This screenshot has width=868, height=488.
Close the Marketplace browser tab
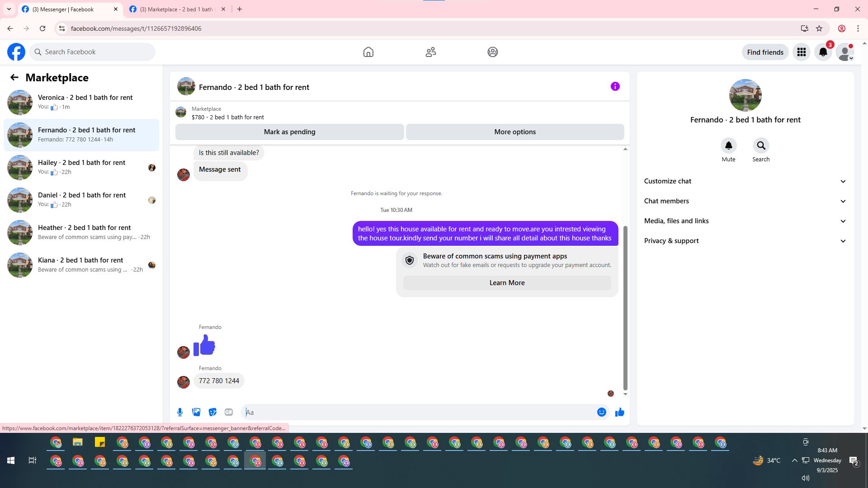[x=223, y=9]
